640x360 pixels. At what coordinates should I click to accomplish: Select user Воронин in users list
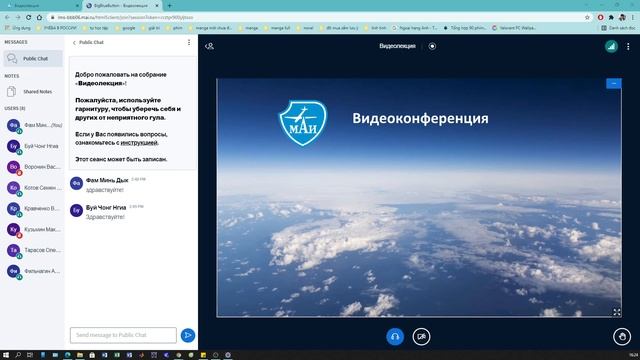point(34,167)
